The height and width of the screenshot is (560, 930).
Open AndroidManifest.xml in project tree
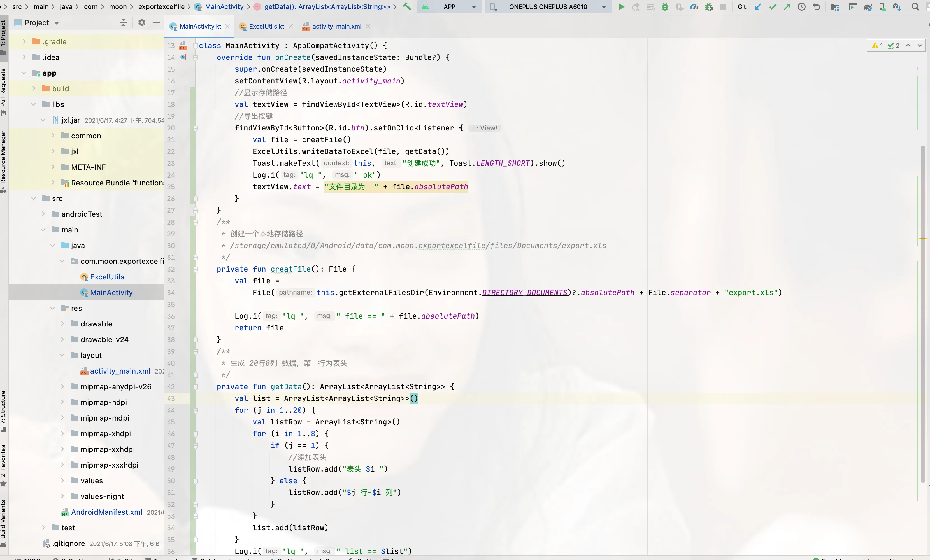(106, 512)
